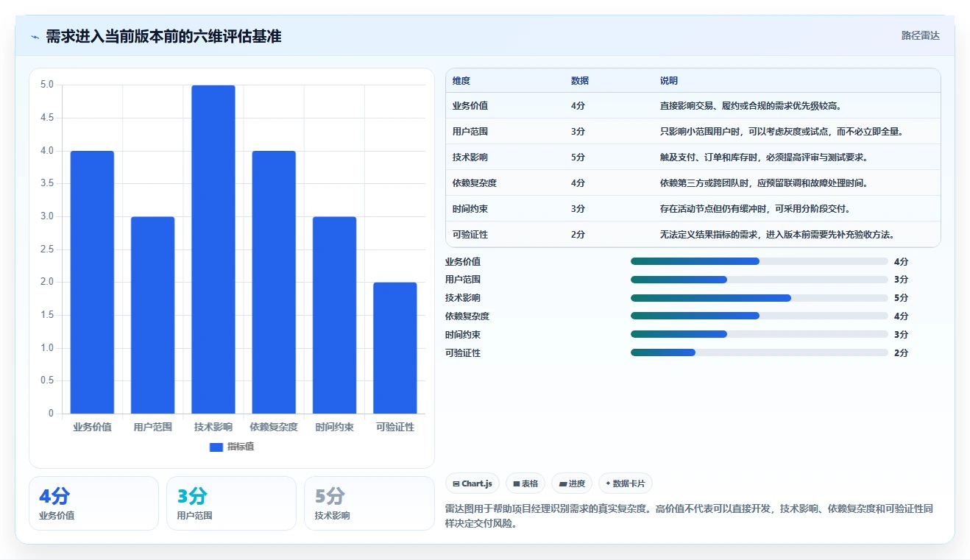
Task: Click the 用户范围 progress bar
Action: coord(759,280)
